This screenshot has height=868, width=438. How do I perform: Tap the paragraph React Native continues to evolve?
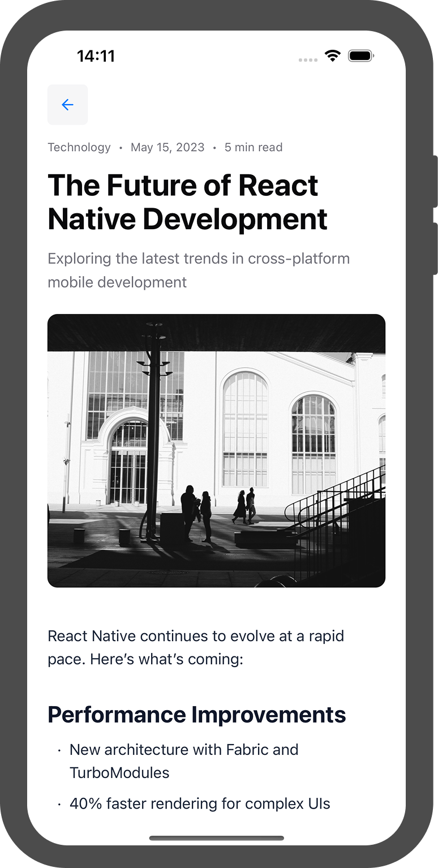tap(196, 647)
